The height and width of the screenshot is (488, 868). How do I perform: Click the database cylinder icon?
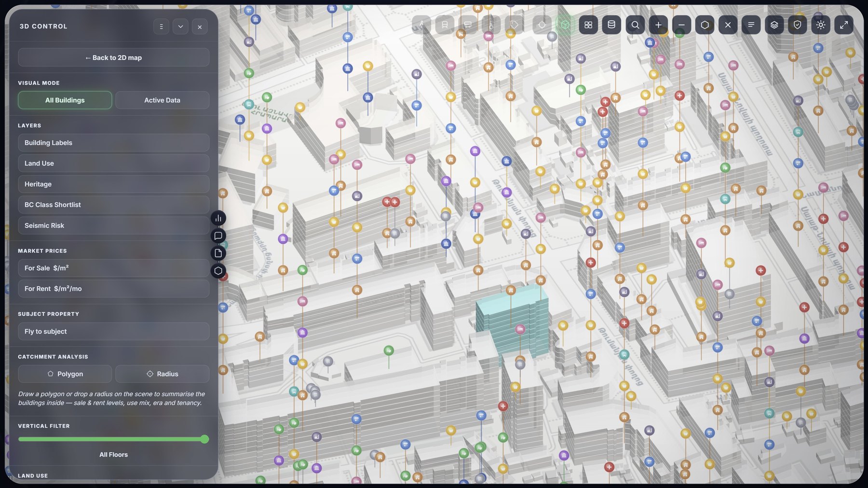coord(611,25)
